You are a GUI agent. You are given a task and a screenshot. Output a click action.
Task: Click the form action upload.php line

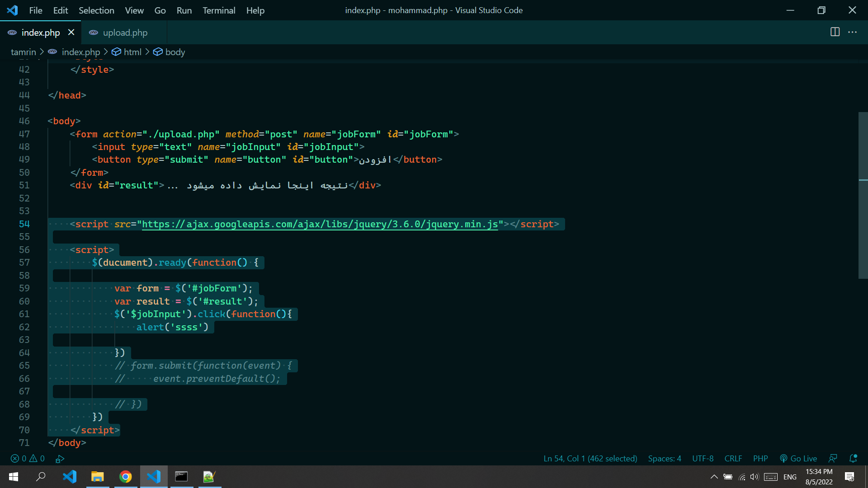pyautogui.click(x=264, y=134)
